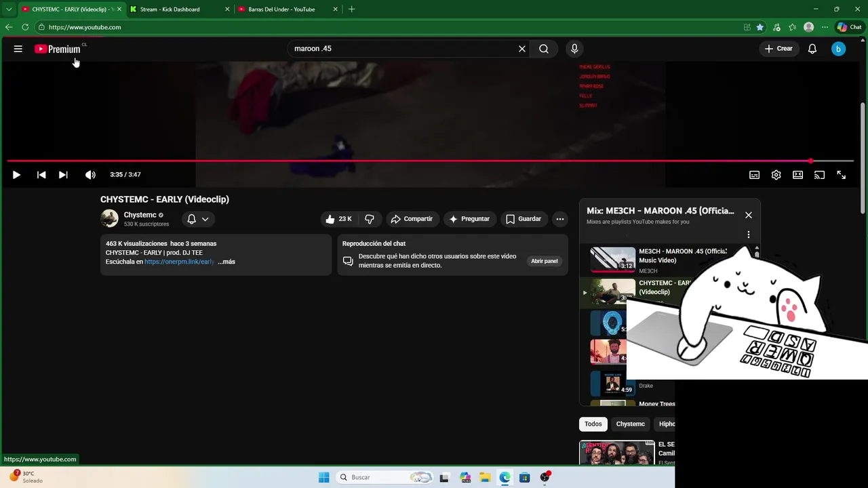
Task: Open the subscription notification bell dropdown
Action: [198, 219]
